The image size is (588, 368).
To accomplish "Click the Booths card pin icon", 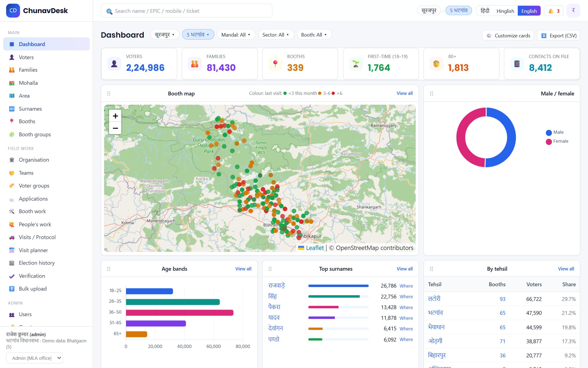I will (275, 64).
